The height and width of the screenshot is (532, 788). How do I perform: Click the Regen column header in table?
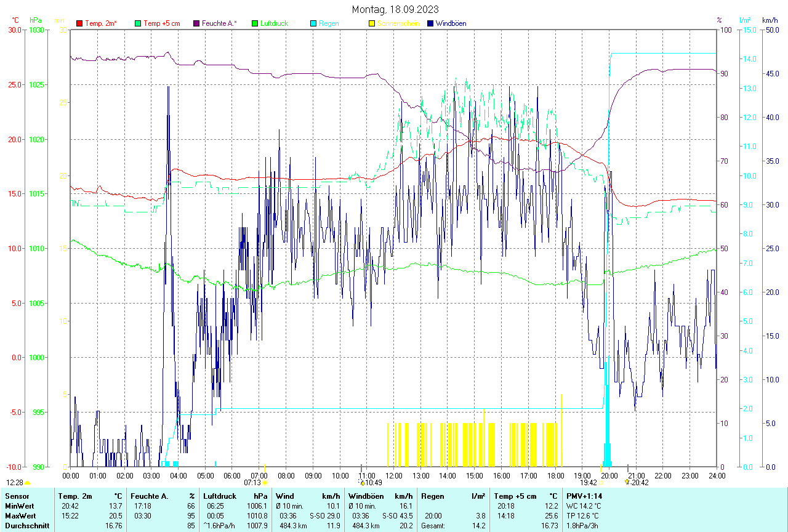(x=432, y=496)
